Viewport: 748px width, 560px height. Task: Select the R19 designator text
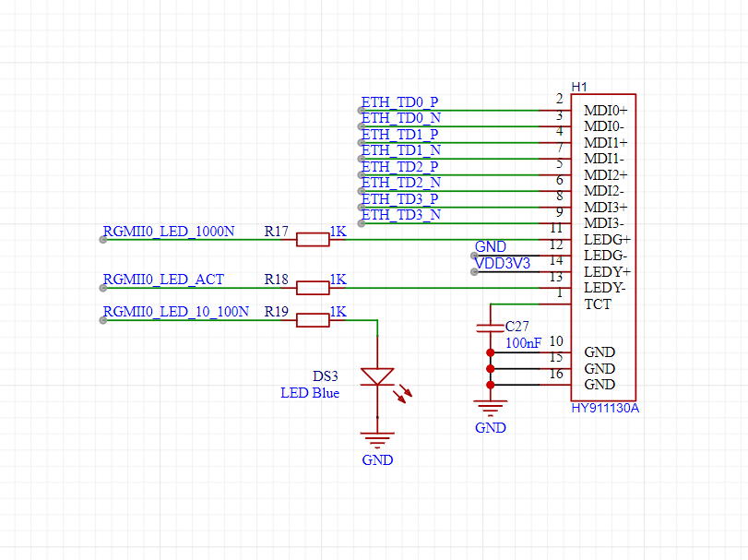pos(276,312)
